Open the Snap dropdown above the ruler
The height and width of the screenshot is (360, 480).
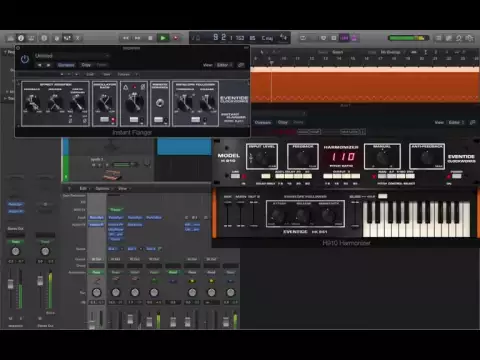coord(337,52)
